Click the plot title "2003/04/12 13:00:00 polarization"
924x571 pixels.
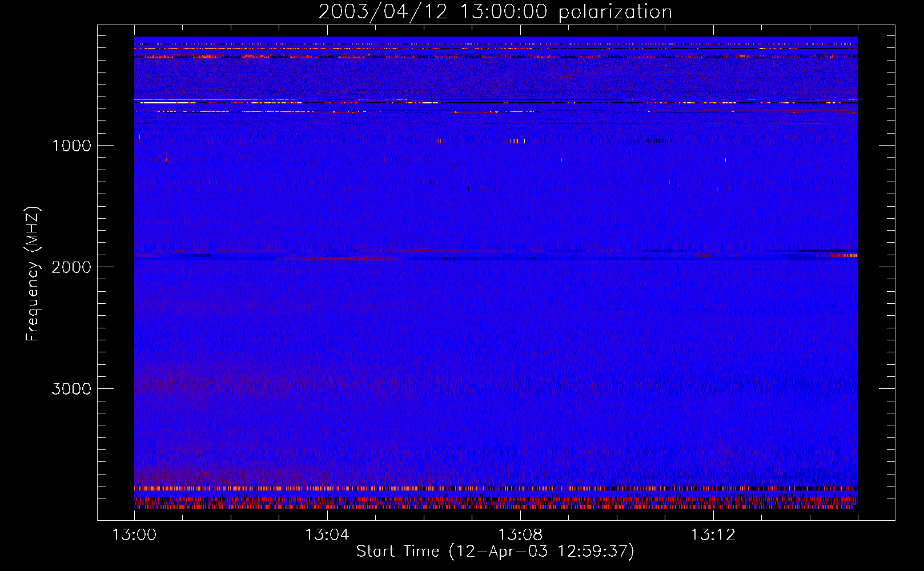[495, 12]
